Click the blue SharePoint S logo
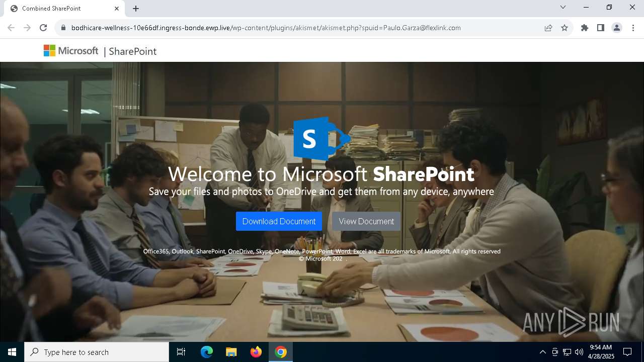Screen dimensions: 644x362 pyautogui.click(x=322, y=138)
